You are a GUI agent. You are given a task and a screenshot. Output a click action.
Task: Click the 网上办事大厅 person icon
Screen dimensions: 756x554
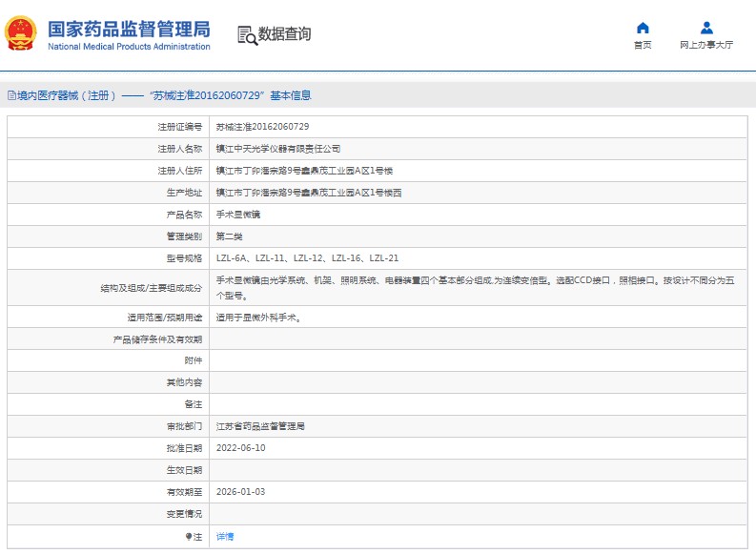click(x=706, y=28)
